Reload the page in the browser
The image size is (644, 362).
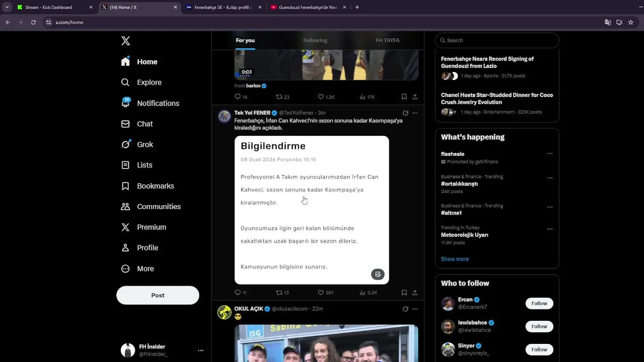pos(33,23)
